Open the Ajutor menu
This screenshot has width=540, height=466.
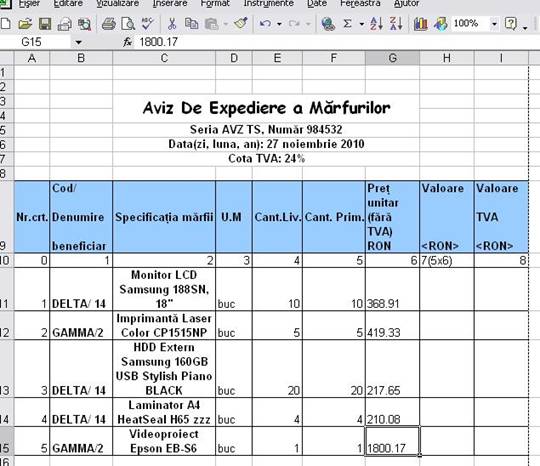(x=406, y=4)
